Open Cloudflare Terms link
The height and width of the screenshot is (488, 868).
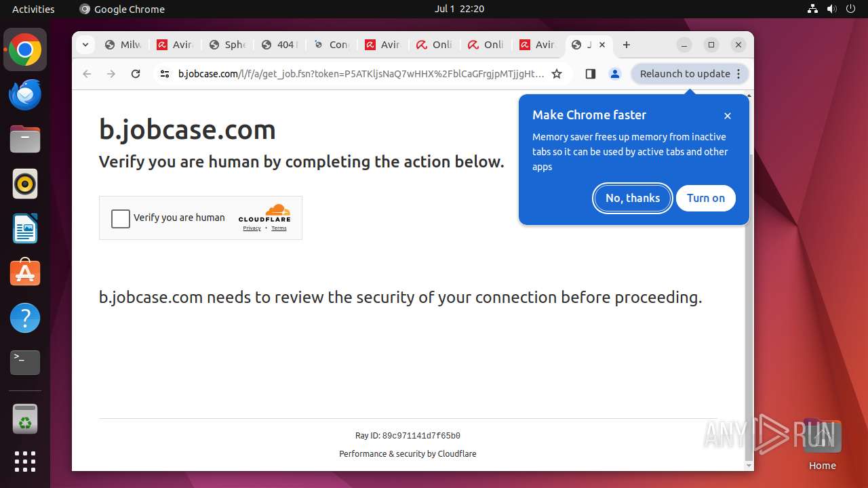279,228
